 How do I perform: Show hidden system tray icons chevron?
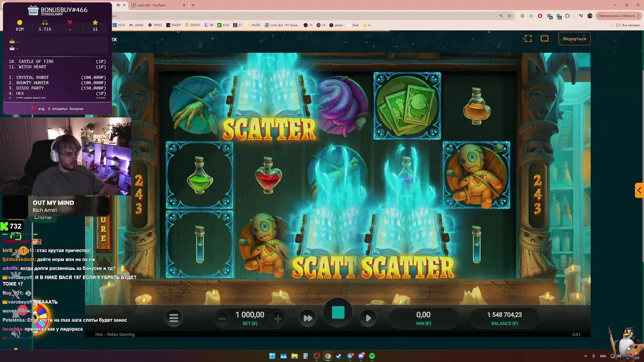pos(585,356)
